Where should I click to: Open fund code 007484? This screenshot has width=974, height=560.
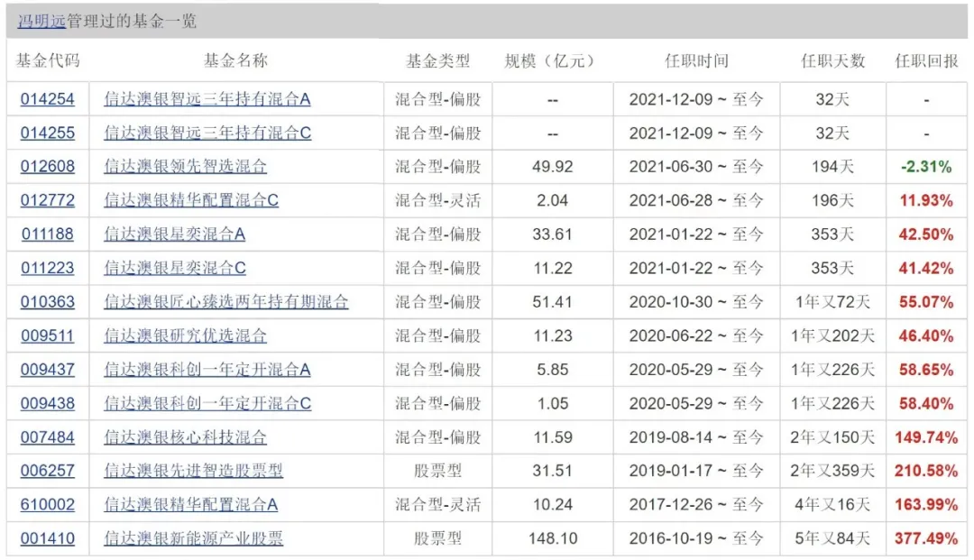[x=47, y=437]
